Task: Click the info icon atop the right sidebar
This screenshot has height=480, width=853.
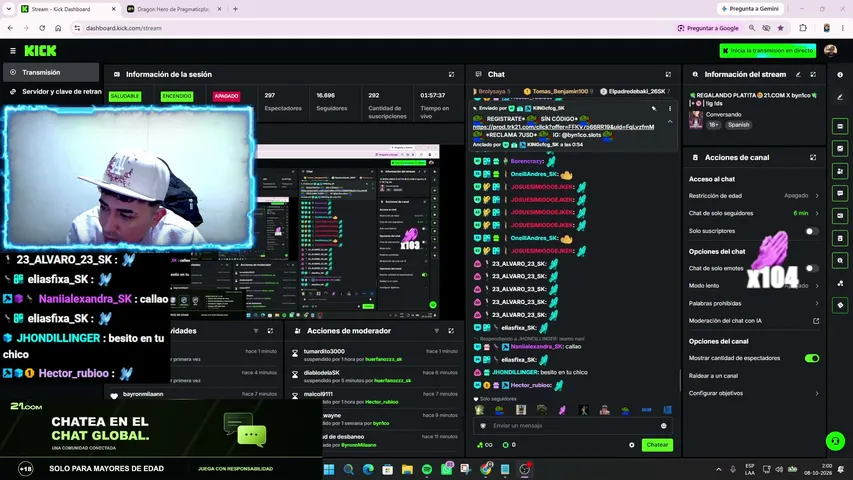Action: [x=840, y=75]
